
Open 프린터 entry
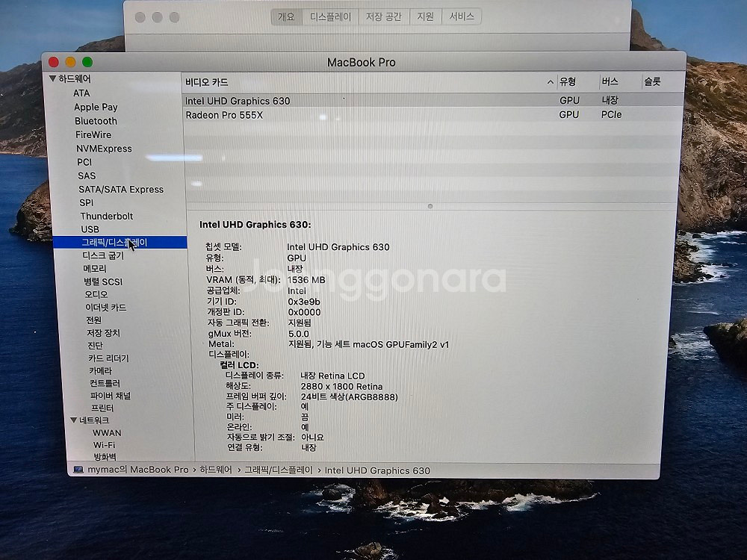tap(102, 408)
